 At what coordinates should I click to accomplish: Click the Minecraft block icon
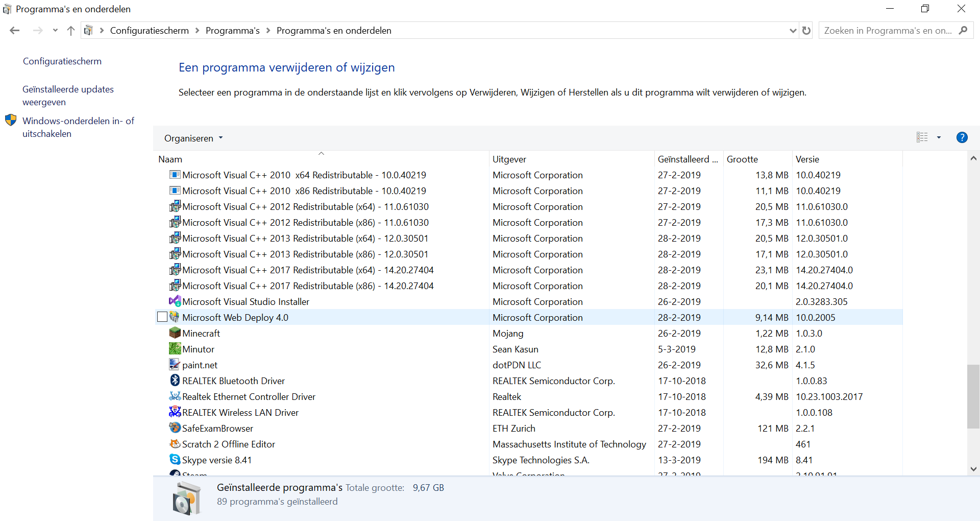pos(175,333)
